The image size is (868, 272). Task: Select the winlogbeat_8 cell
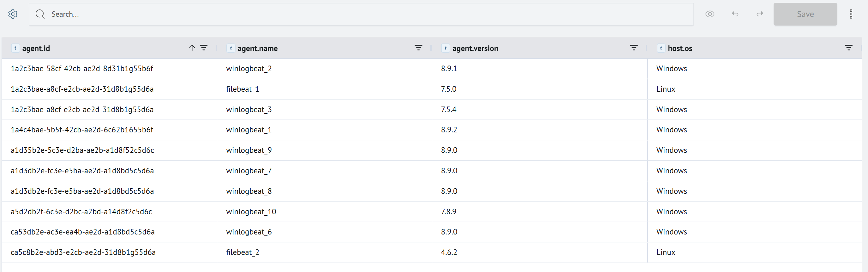[325, 191]
